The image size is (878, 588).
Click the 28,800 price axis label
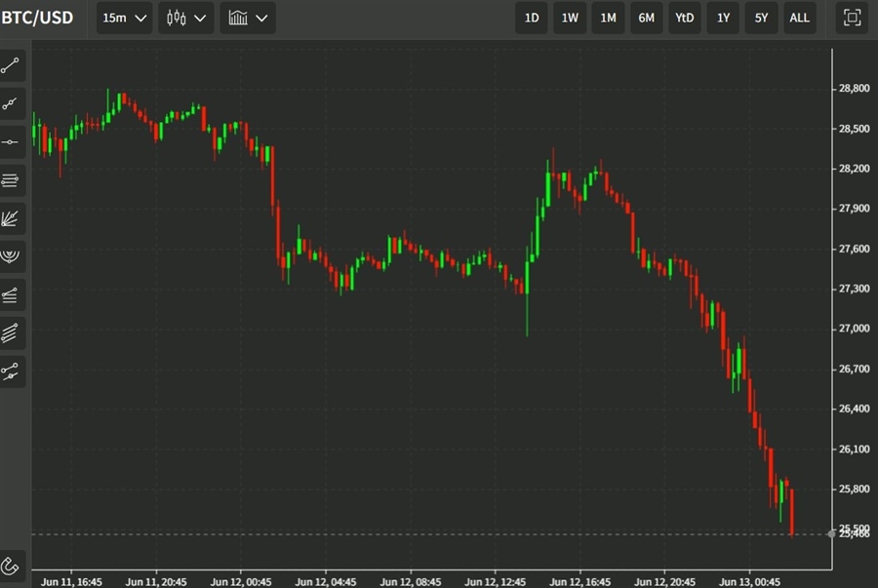point(854,89)
